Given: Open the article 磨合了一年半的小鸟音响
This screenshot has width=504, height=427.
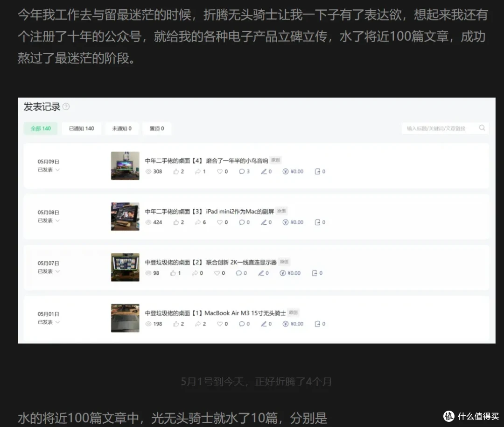Looking at the screenshot, I should [206, 161].
